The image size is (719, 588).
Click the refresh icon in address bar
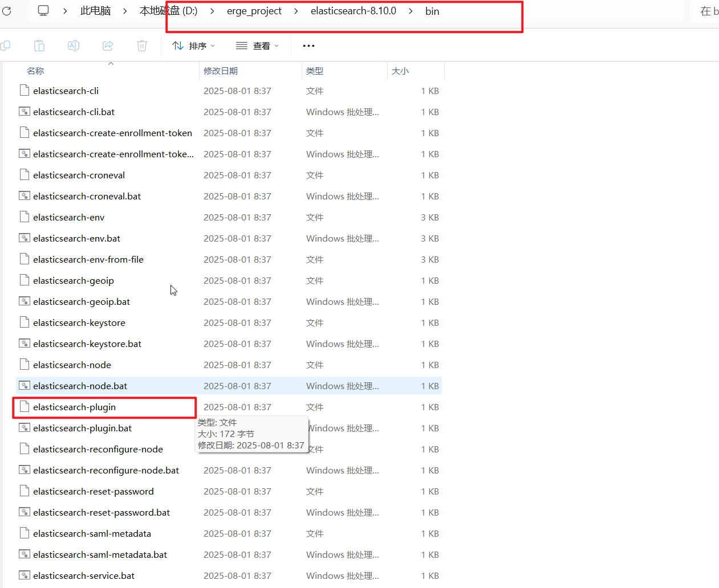coord(7,11)
